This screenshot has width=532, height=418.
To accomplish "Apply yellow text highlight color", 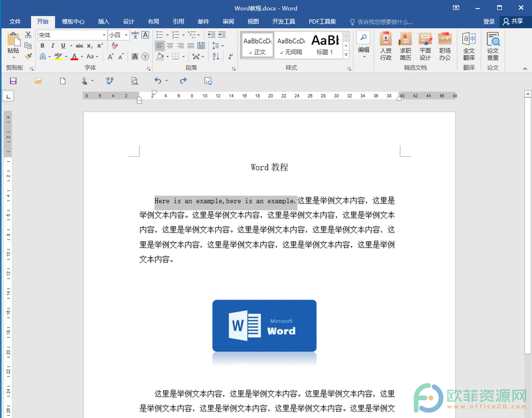I will click(59, 57).
